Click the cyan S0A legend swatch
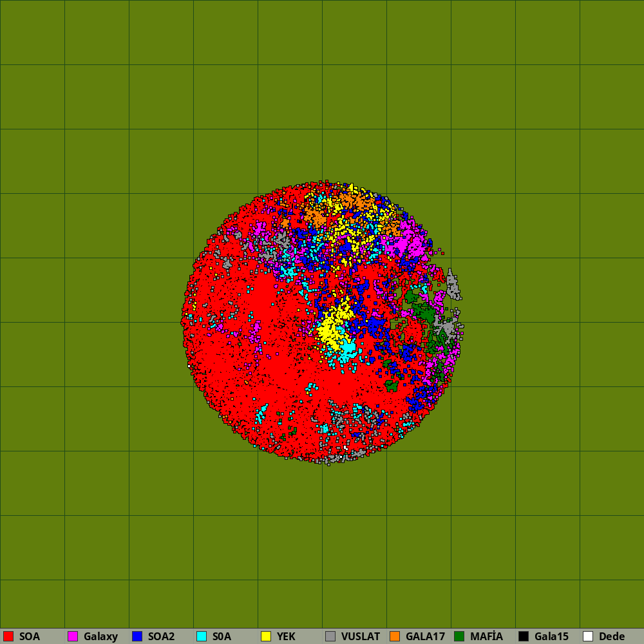This screenshot has width=644, height=644. click(202, 636)
